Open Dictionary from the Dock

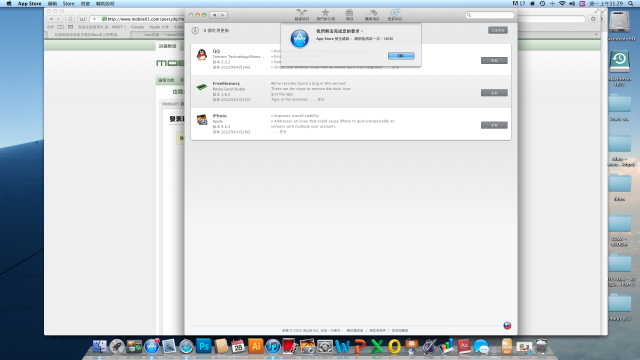(x=464, y=347)
